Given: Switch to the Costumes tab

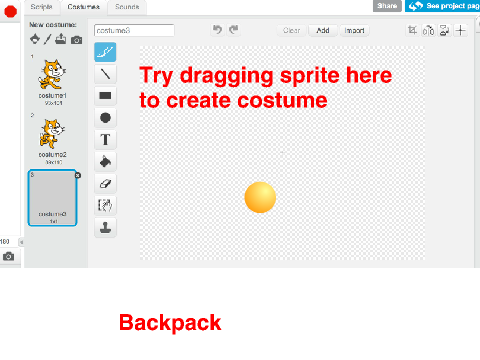Looking at the screenshot, I should point(83,7).
